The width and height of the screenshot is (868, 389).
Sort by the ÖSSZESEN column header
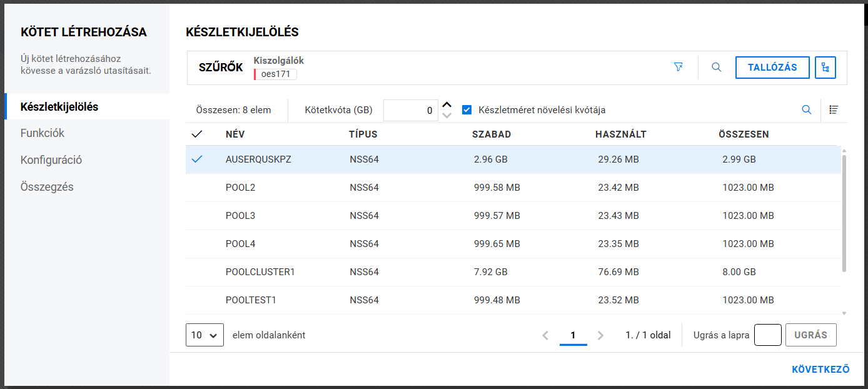coord(744,134)
